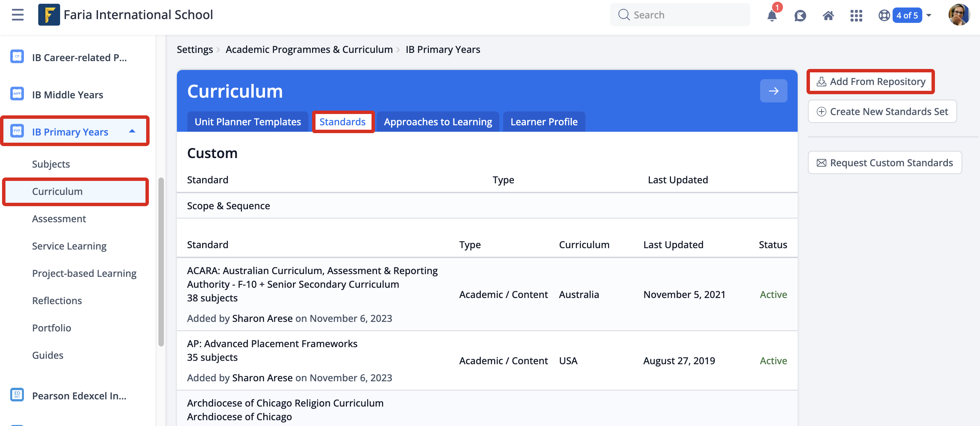Go to home via house icon
This screenshot has width=980, height=426.
(828, 15)
